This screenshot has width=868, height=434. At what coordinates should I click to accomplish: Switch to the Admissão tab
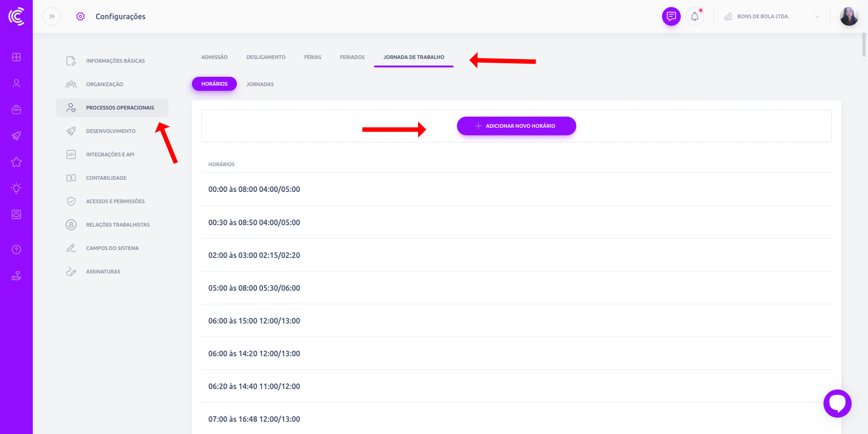click(214, 57)
